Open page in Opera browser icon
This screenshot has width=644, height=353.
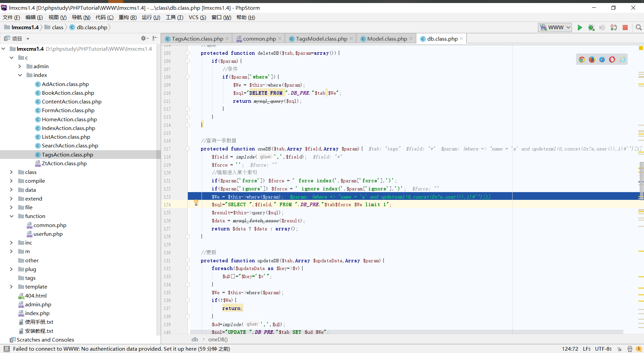[612, 59]
